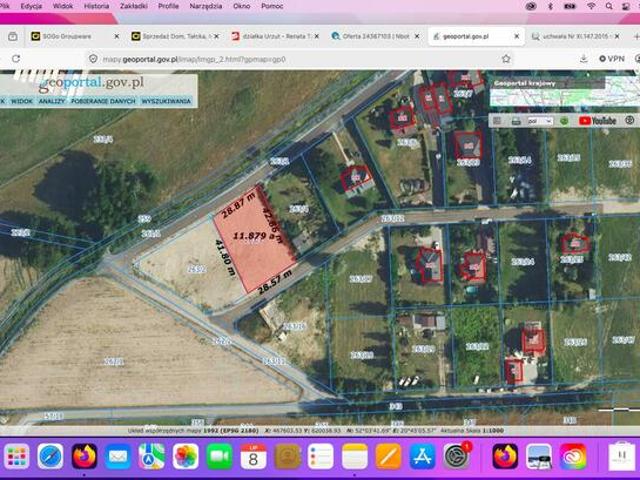
Task: Click the print map icon
Action: [x=516, y=121]
